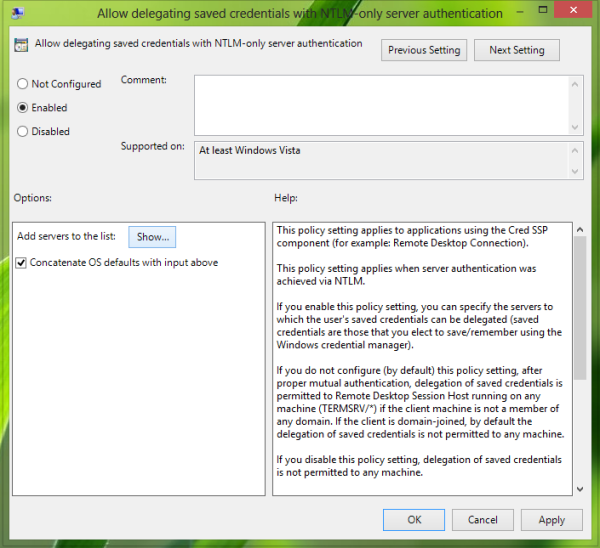Click the Comment box scroll up arrow
This screenshot has height=548, width=600.
[x=574, y=84]
